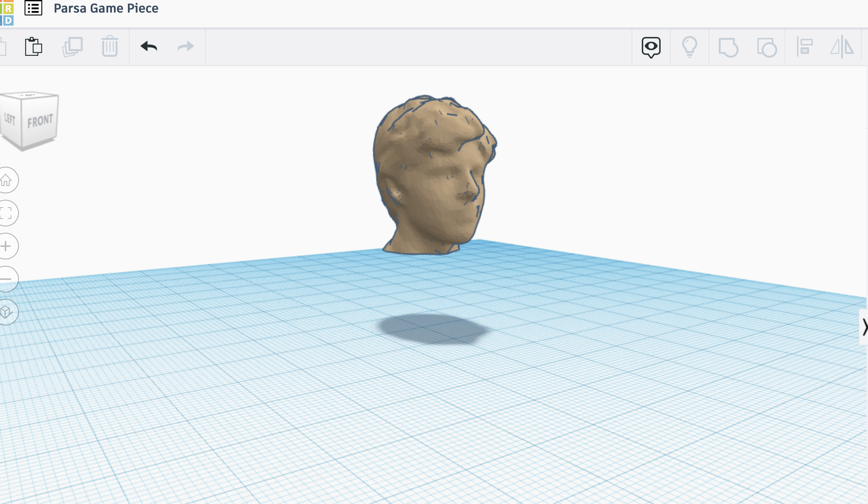Click the Group shapes icon

728,47
